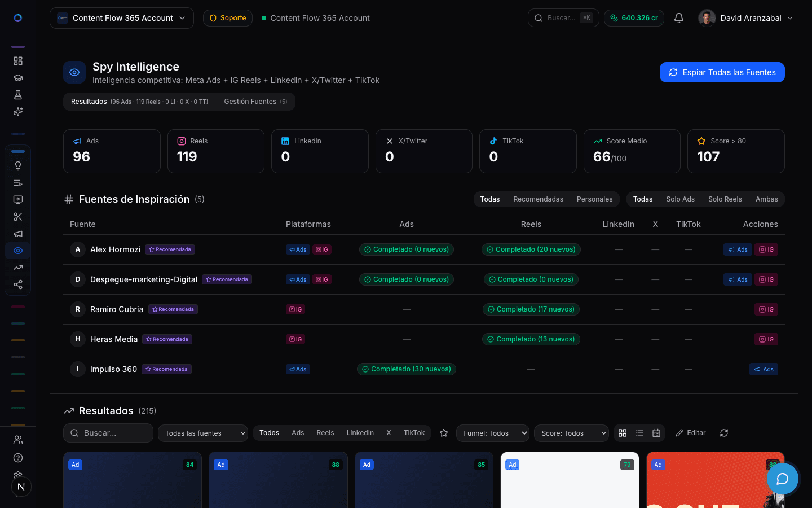This screenshot has width=812, height=508.
Task: Select the first Todas source filter
Action: (x=490, y=199)
